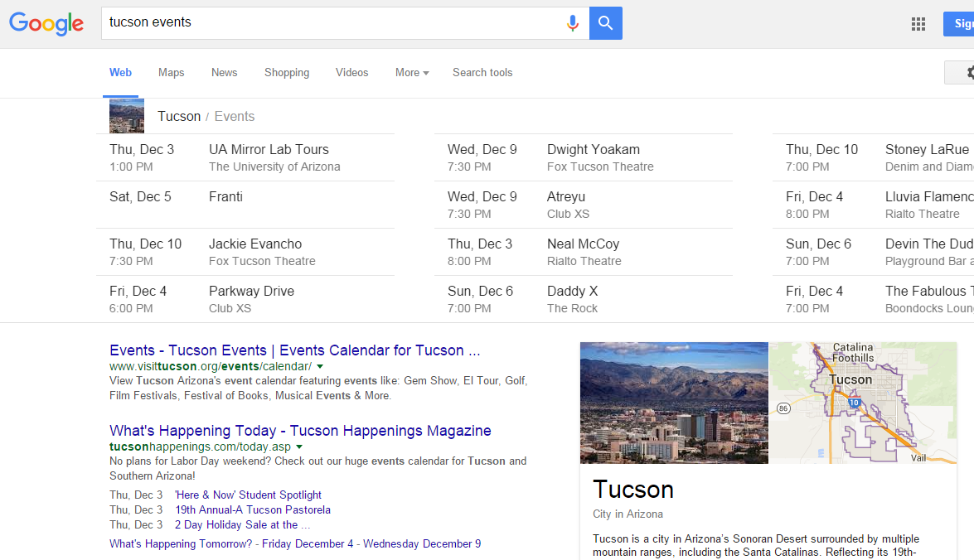This screenshot has height=560, width=974.
Task: Open Events Calendar for Tucson result
Action: (294, 350)
